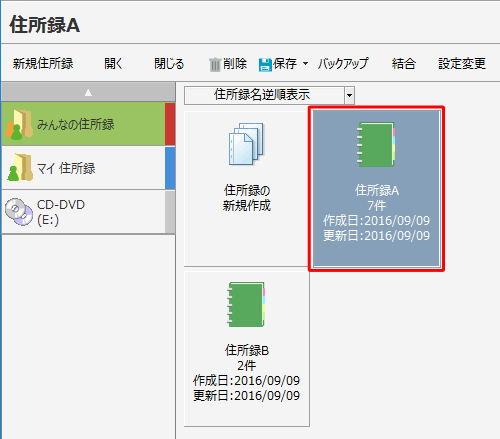Click the バックアップ button
The width and height of the screenshot is (500, 439).
tap(343, 63)
